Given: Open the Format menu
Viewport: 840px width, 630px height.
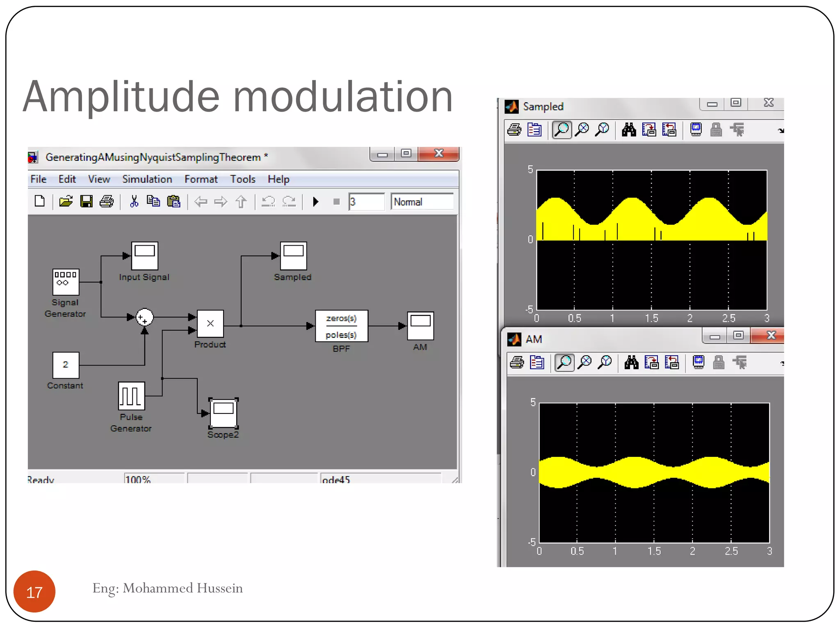Looking at the screenshot, I should point(201,179).
